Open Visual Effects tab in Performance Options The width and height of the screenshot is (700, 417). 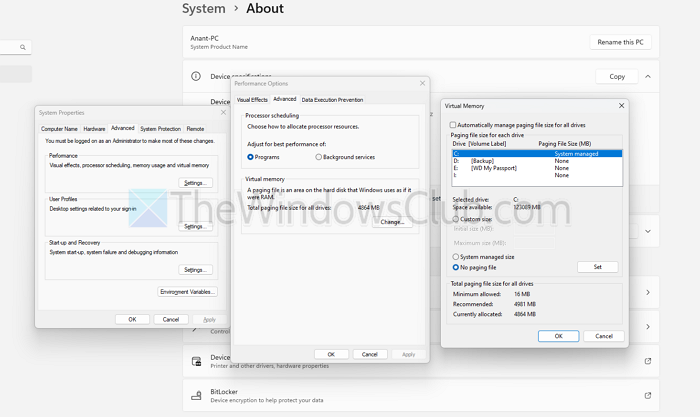point(252,100)
